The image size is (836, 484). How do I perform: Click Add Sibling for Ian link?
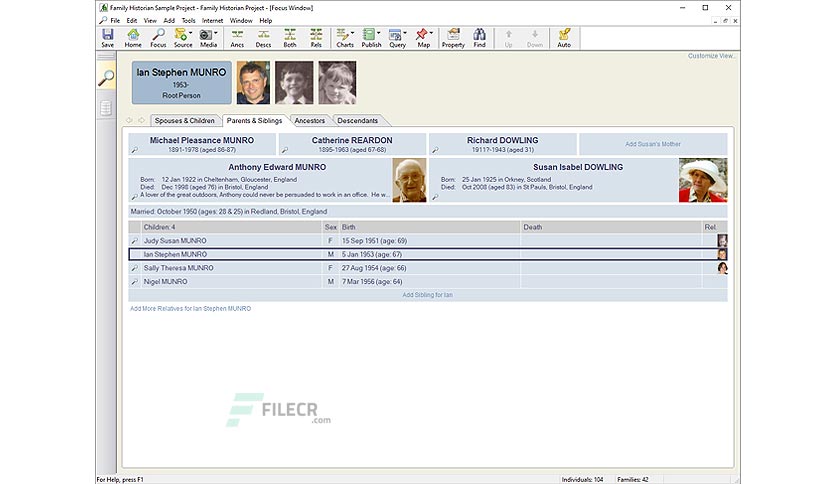(428, 295)
